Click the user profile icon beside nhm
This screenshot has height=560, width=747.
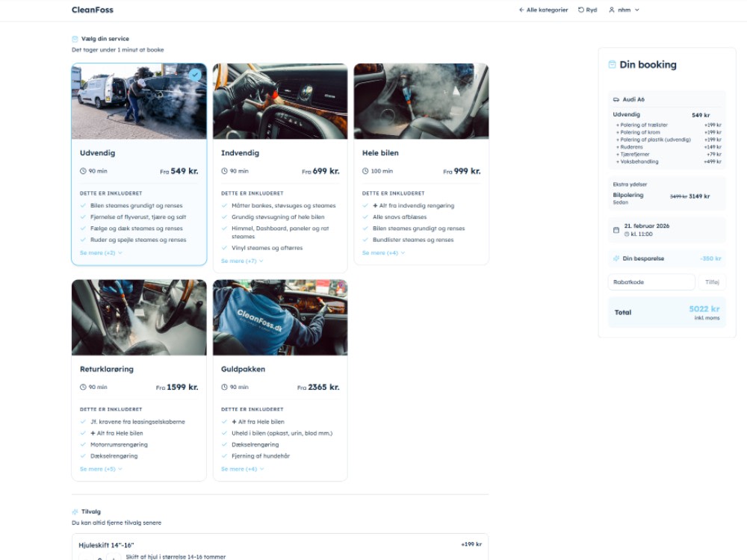(x=612, y=10)
